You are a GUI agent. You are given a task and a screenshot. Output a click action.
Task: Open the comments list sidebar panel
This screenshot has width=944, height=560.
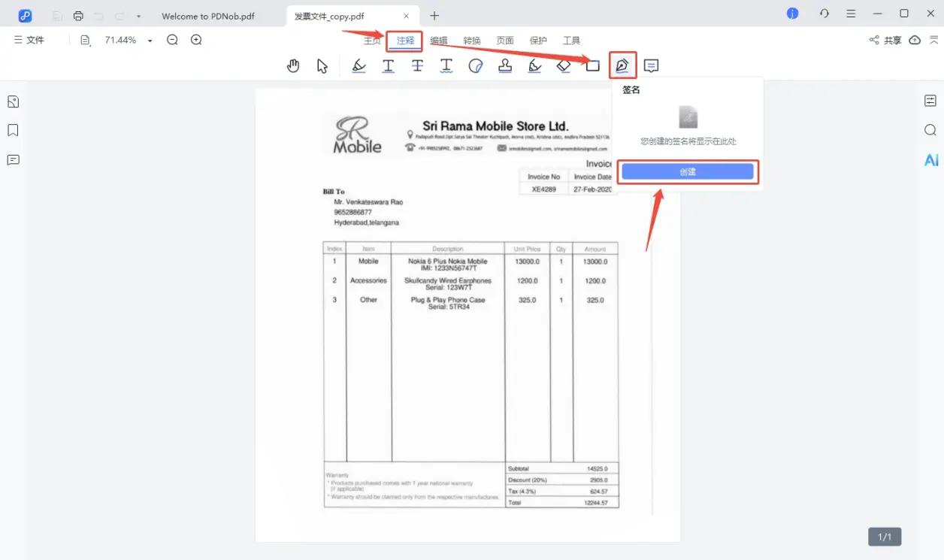pos(13,159)
